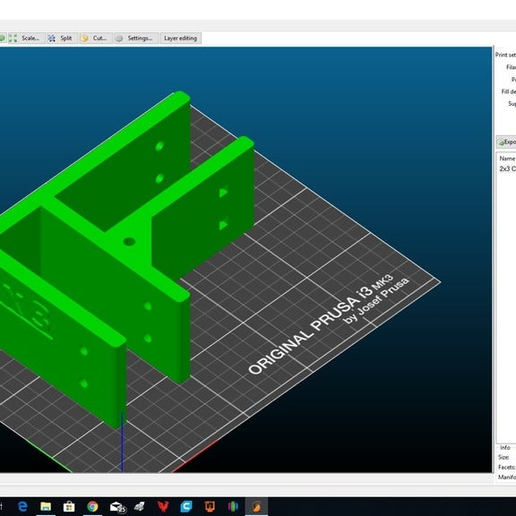Select the 2x3 object row in list

coord(507,169)
